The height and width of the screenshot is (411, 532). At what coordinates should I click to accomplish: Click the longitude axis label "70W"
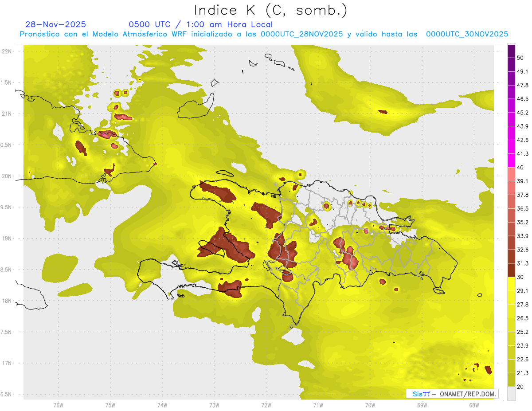pyautogui.click(x=370, y=405)
